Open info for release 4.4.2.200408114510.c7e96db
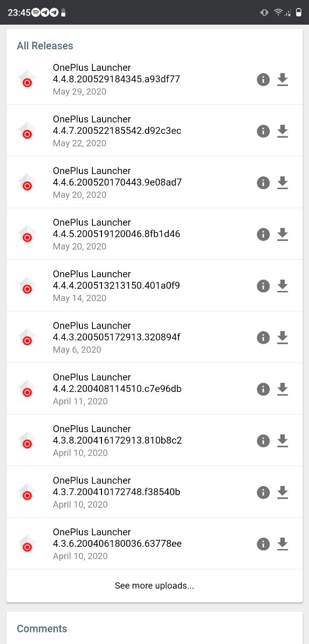309x644 pixels. pyautogui.click(x=263, y=389)
